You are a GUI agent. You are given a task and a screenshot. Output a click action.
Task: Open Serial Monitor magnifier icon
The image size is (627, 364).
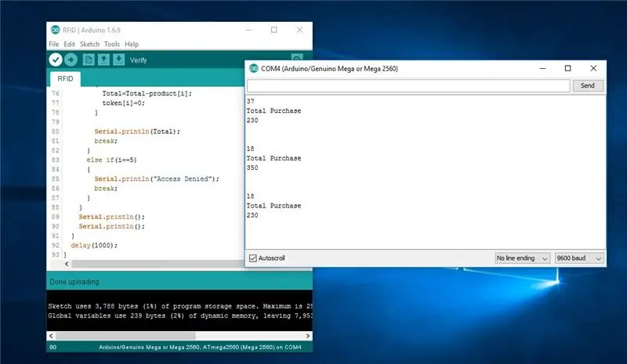pyautogui.click(x=297, y=58)
